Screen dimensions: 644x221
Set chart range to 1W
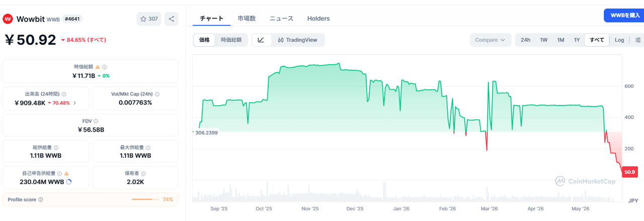[x=544, y=40]
